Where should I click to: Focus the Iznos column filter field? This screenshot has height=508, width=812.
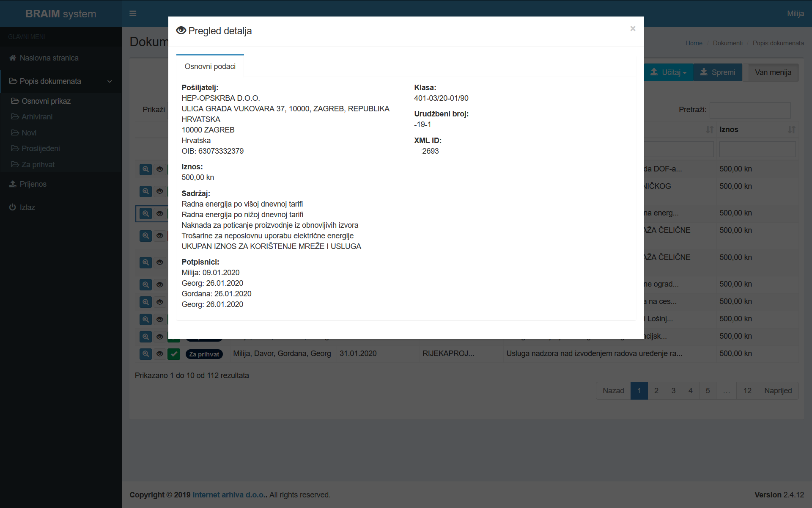[757, 149]
